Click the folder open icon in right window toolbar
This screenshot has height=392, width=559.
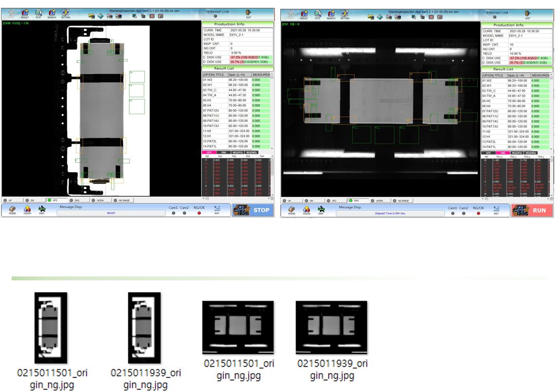click(x=371, y=17)
